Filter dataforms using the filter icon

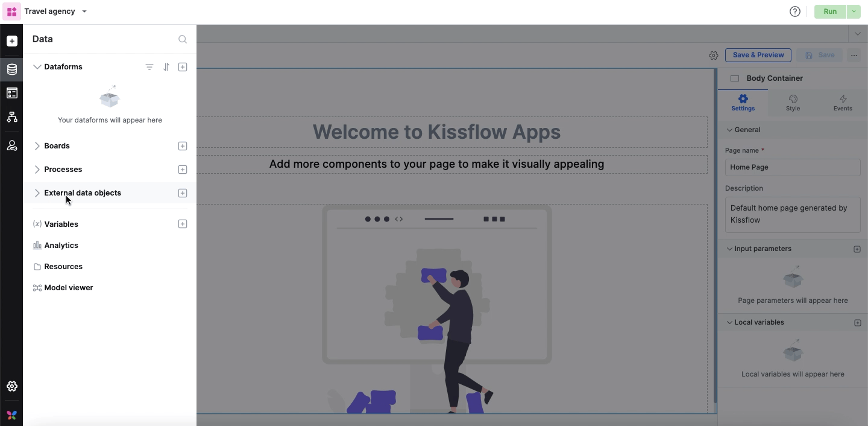tap(149, 67)
